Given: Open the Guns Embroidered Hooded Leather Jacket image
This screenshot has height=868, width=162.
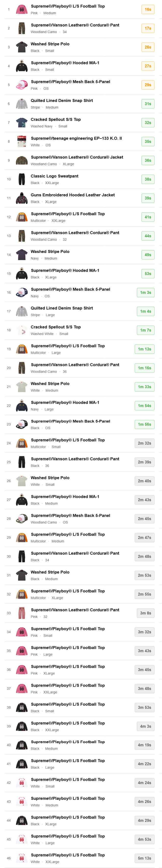Looking at the screenshot, I should [x=22, y=198].
